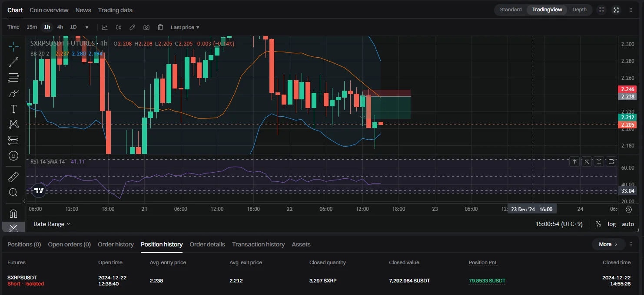Select the Text tool in sidebar
Screen dimensions: 644x295
tap(13, 109)
